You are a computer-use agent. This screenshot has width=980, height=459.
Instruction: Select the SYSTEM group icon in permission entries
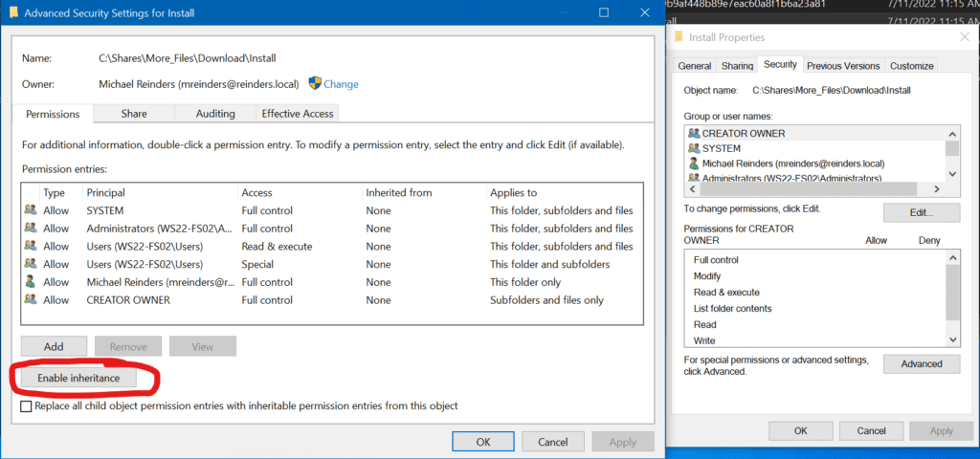pyautogui.click(x=30, y=210)
